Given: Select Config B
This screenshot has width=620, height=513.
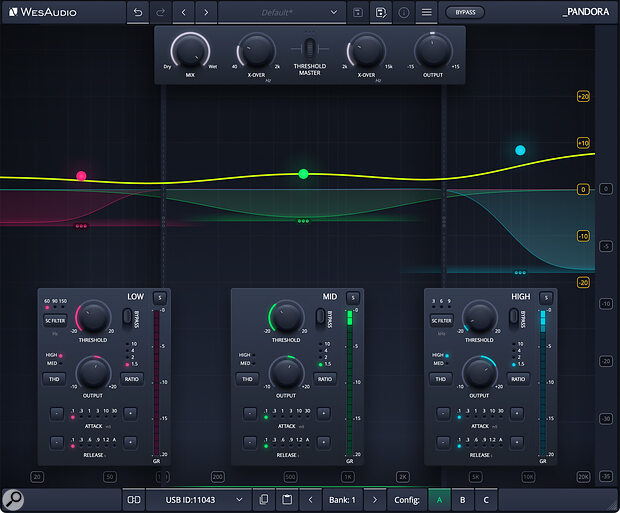Looking at the screenshot, I should pos(462,500).
